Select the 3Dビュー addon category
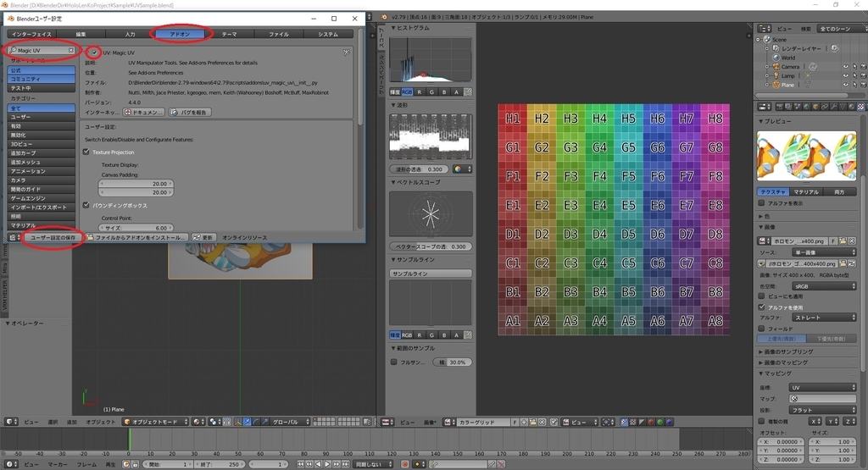Viewport: 868px width, 470px height. point(42,144)
